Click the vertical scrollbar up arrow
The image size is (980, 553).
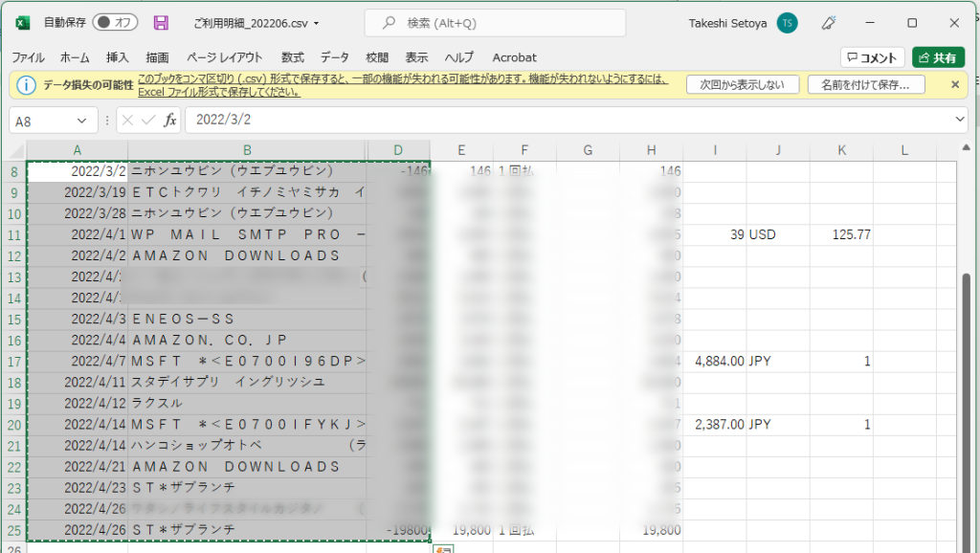point(967,148)
